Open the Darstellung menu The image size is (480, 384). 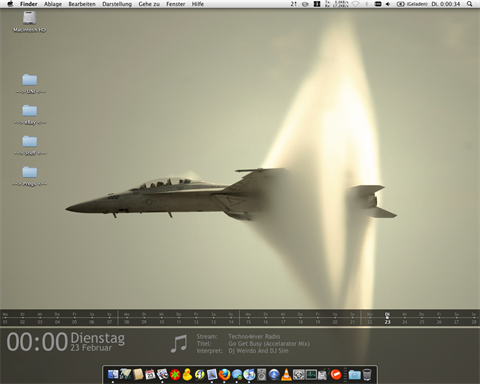117,4
